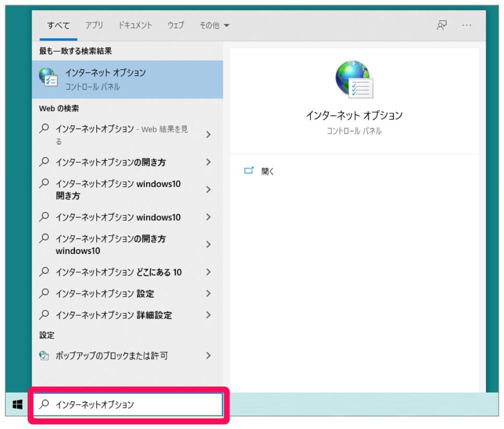Click the magnifier beside インターネットオプション 設定
The image size is (504, 429).
44,293
